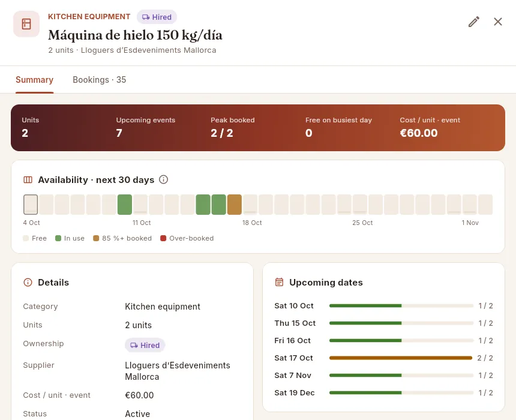Click the Sat 10 Oct booking progress bar
Viewport: 516px width, 420px height.
[401, 306]
